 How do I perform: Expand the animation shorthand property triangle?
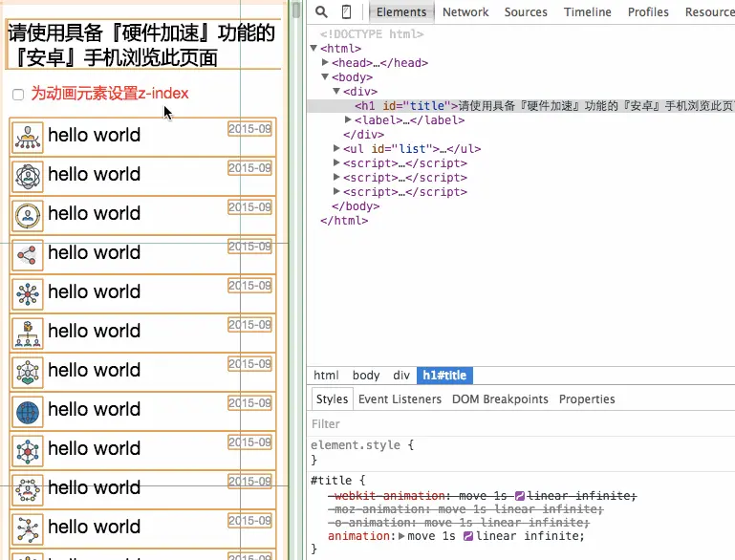coord(401,536)
